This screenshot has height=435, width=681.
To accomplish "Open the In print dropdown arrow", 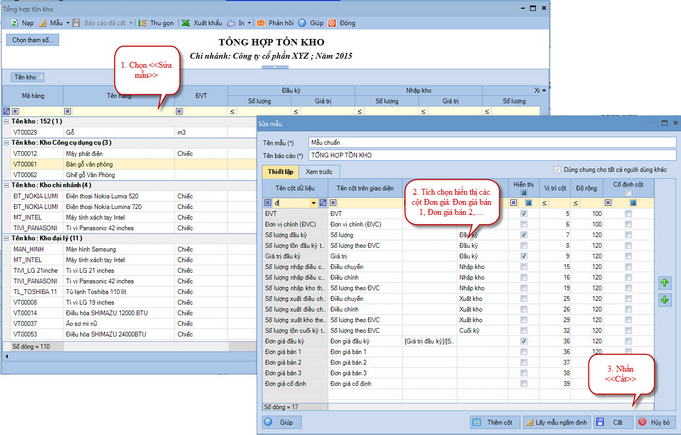I will tap(249, 23).
